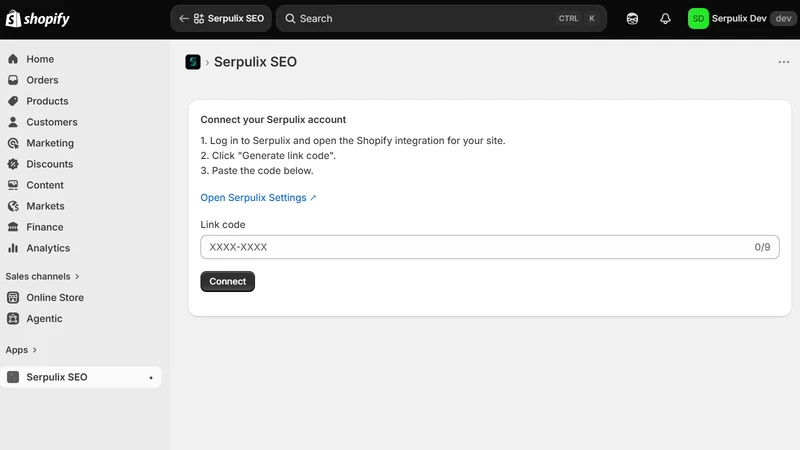The image size is (800, 450).
Task: Click the SD account avatar
Action: (x=698, y=19)
